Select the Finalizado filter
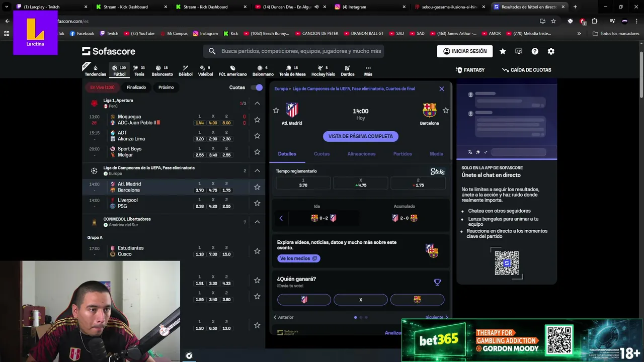 pos(136,87)
